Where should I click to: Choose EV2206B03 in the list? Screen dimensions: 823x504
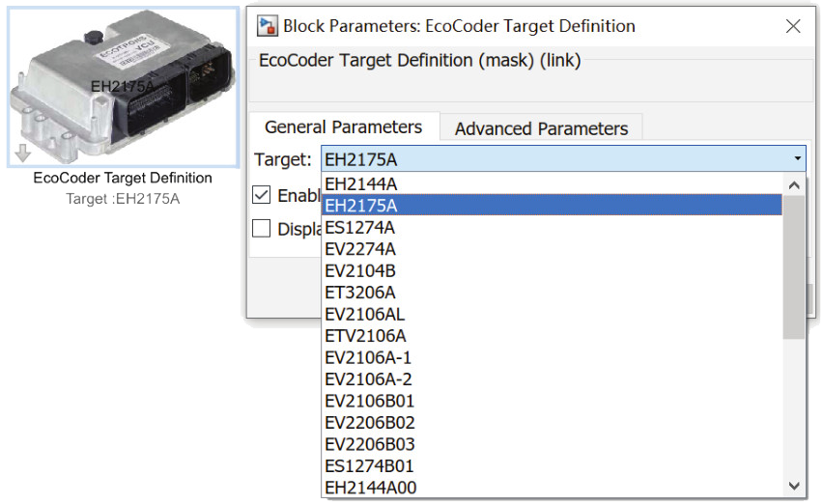[552, 444]
